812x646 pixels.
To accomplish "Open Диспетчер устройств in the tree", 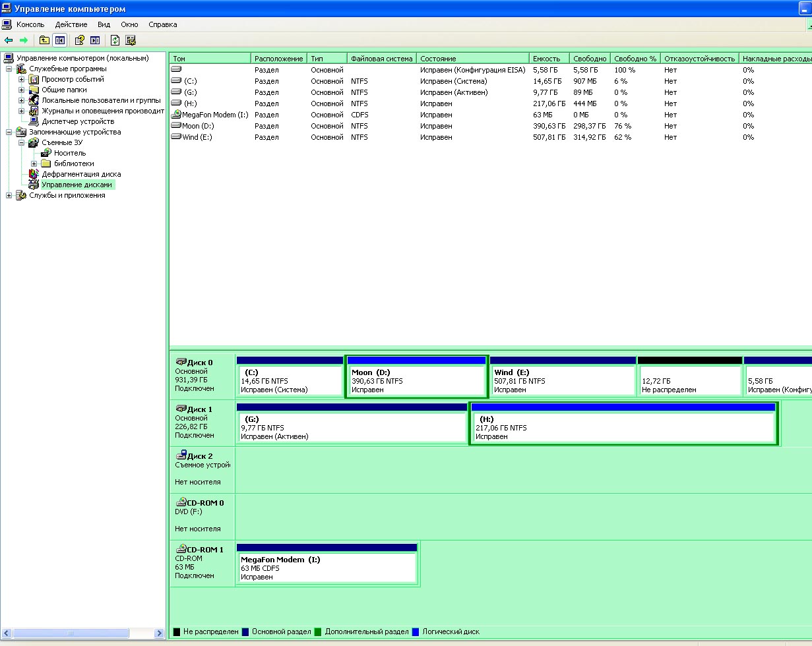I will coord(77,121).
